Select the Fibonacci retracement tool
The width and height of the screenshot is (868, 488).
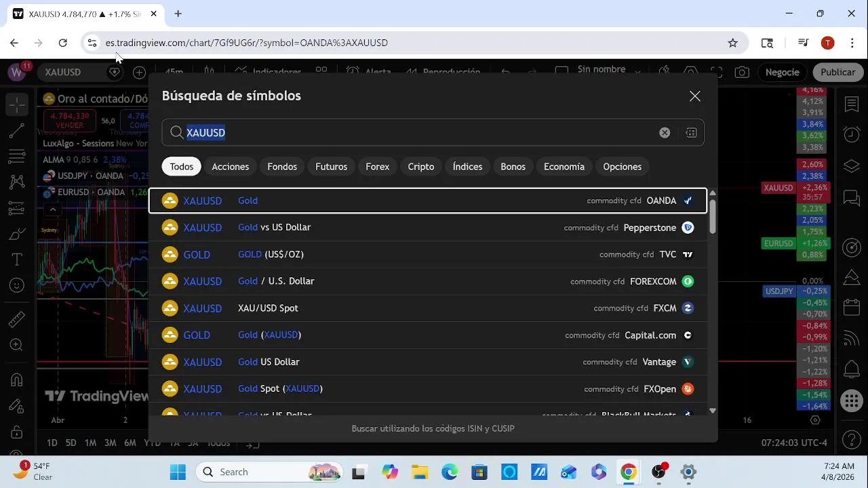17,157
